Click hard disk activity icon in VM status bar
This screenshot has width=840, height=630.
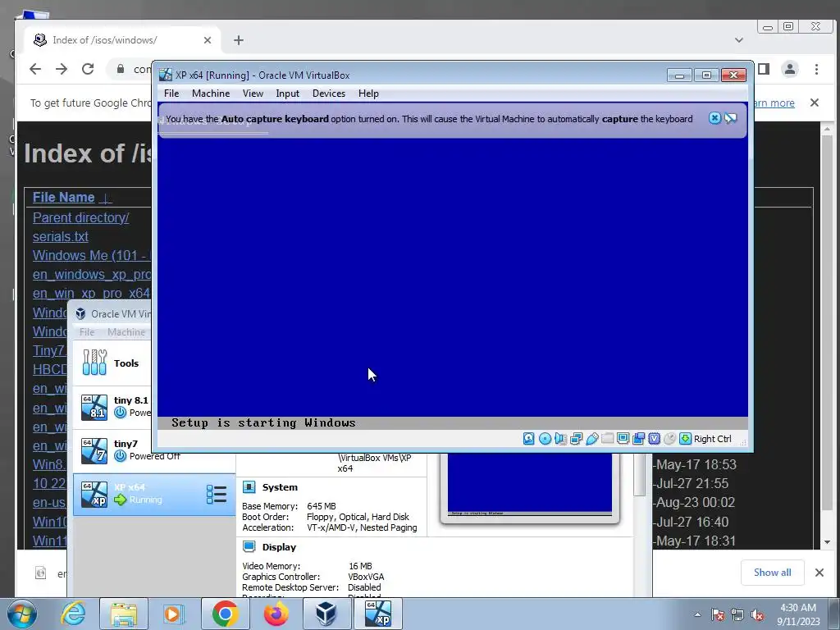point(529,439)
